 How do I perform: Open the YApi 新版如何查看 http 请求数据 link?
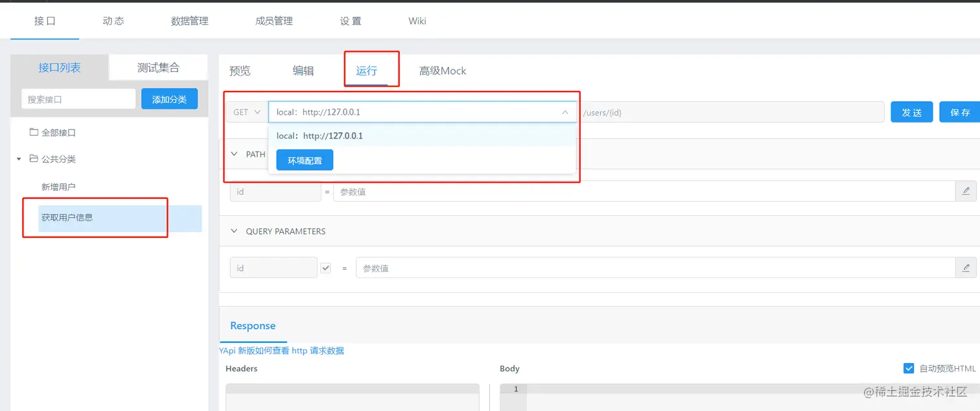(x=281, y=351)
